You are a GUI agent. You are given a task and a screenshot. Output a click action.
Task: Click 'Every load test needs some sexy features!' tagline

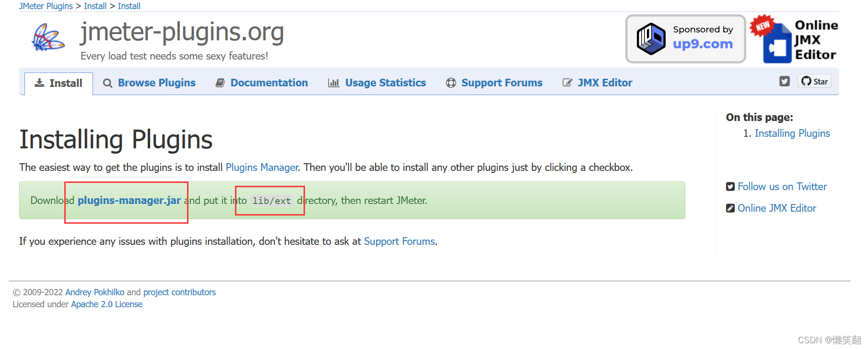(x=174, y=56)
